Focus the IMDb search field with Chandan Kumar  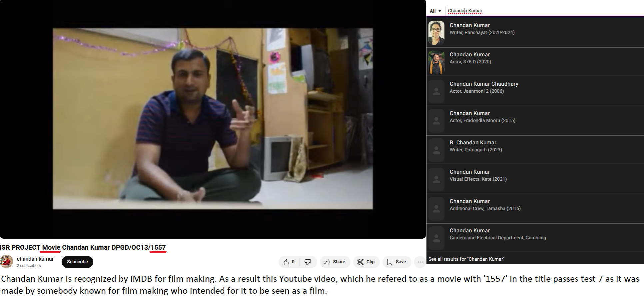[545, 11]
